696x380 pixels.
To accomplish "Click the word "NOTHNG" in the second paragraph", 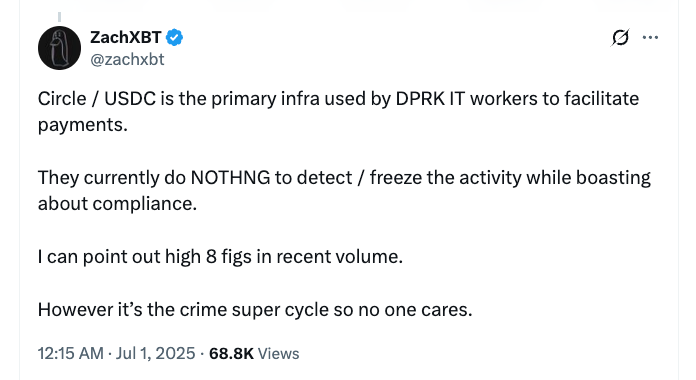I will coord(230,178).
